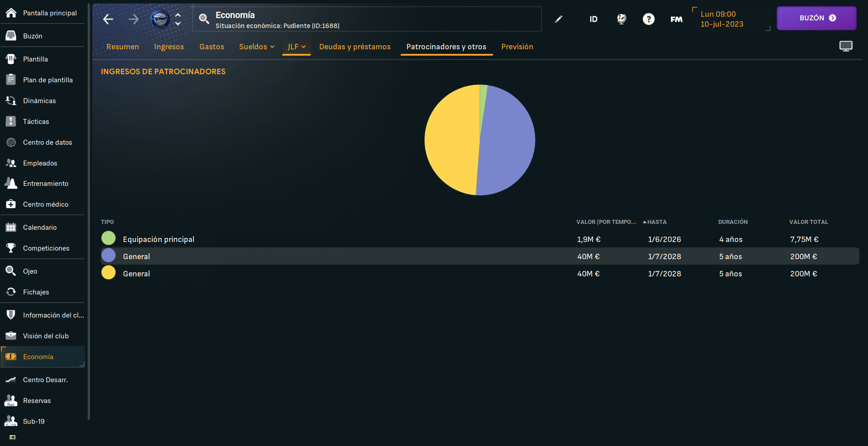Select next club with up chevron
The image size is (868, 446).
coord(178,15)
